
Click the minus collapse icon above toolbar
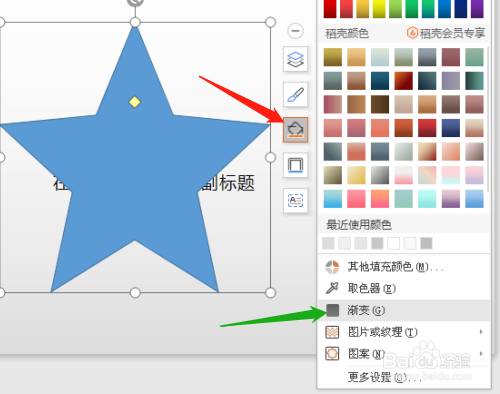pyautogui.click(x=295, y=31)
